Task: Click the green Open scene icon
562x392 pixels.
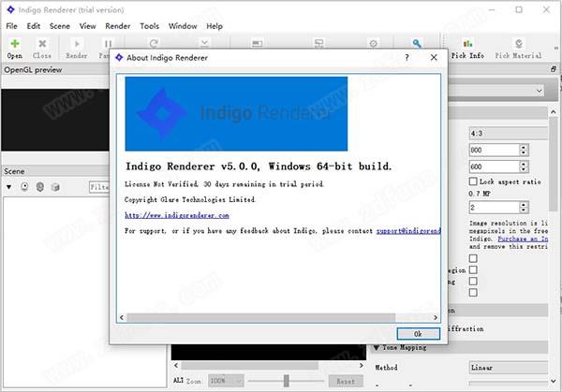Action: [15, 44]
